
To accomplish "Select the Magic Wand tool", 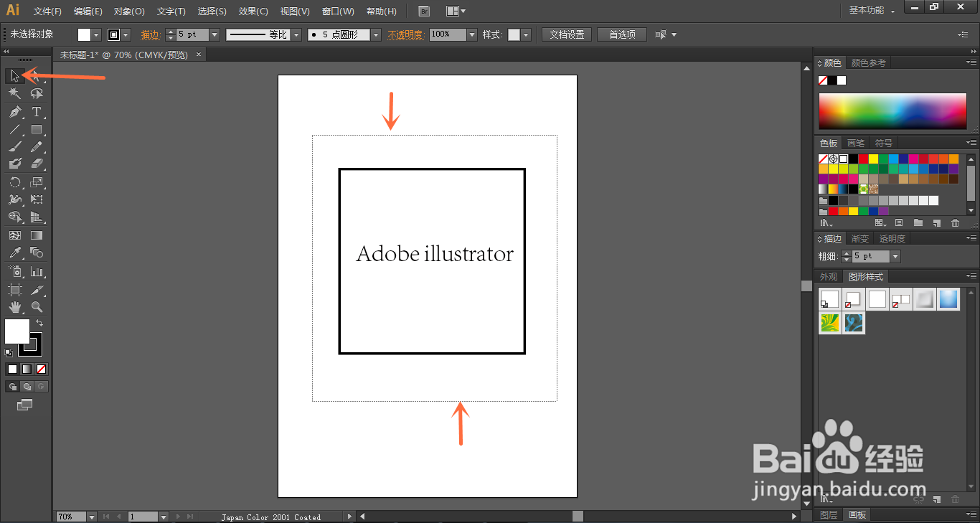I will 15,93.
